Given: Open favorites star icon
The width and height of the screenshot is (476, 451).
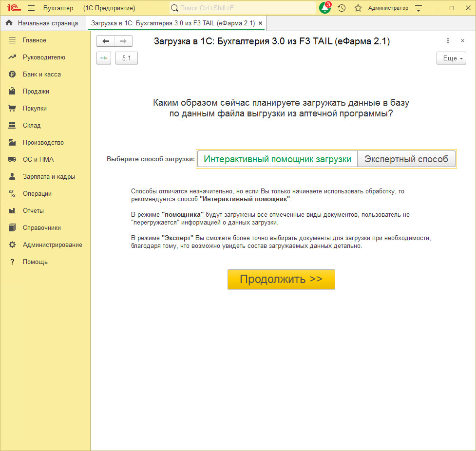Looking at the screenshot, I should (x=358, y=8).
